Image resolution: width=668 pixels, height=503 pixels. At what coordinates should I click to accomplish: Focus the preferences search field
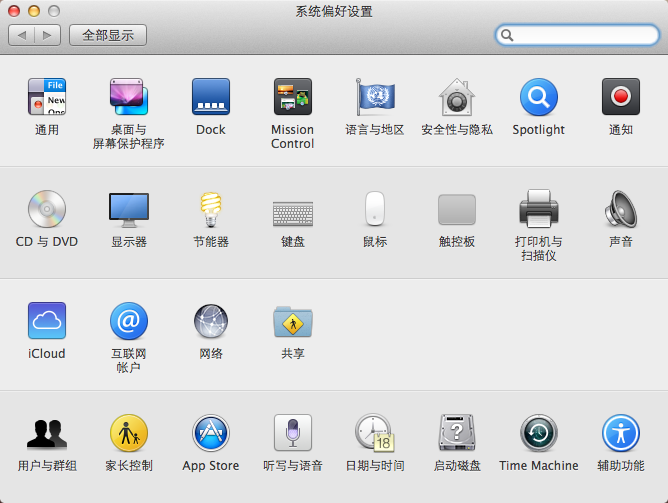coord(577,35)
